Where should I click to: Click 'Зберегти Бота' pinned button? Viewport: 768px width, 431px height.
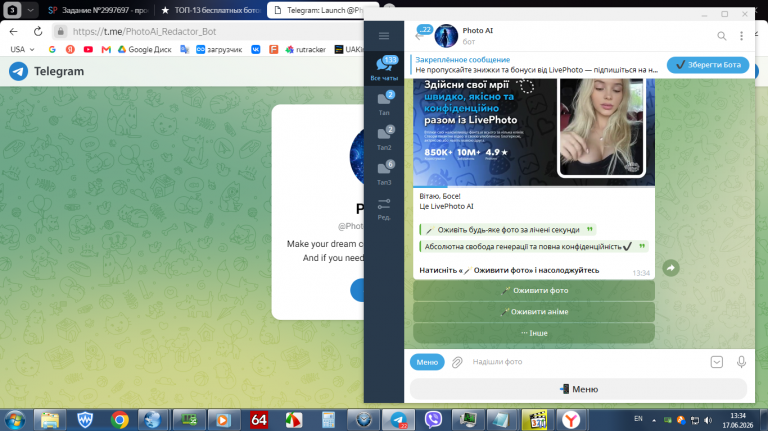click(x=708, y=65)
